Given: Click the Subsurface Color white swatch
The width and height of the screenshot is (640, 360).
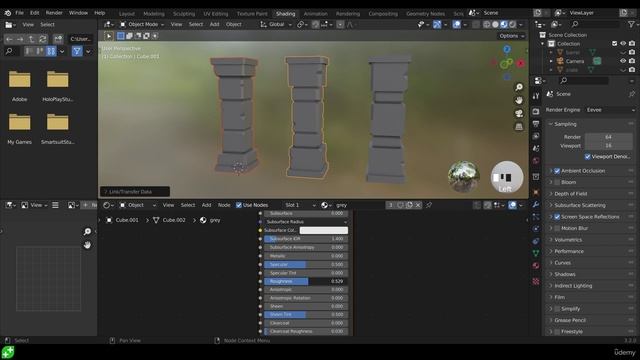Looking at the screenshot, I should point(324,230).
